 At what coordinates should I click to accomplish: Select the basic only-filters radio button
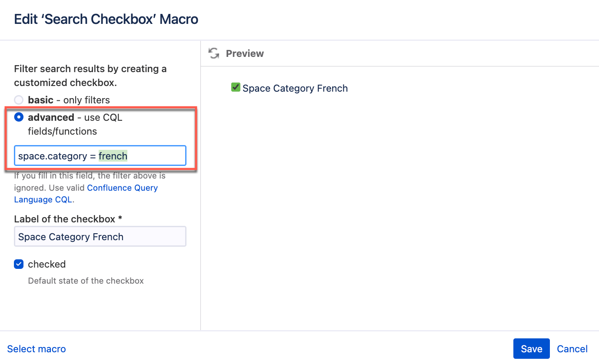pyautogui.click(x=19, y=100)
